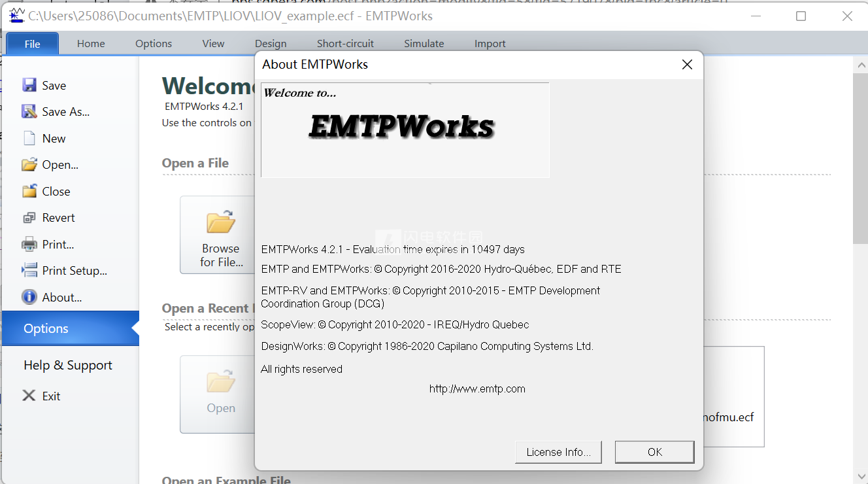Image resolution: width=868 pixels, height=484 pixels.
Task: Click the Revert icon
Action: [29, 218]
